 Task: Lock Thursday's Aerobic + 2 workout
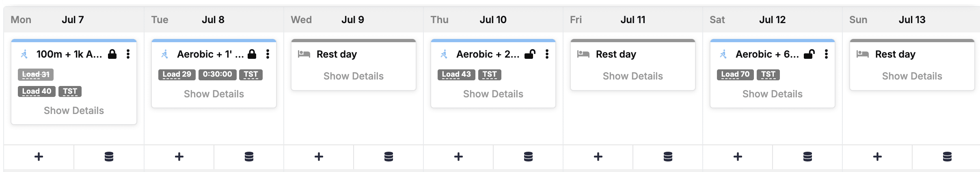tap(530, 54)
